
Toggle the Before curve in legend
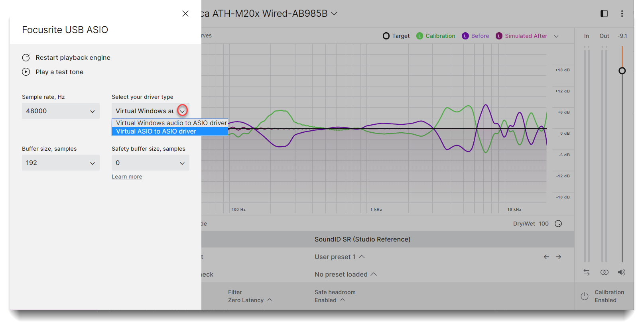point(475,36)
